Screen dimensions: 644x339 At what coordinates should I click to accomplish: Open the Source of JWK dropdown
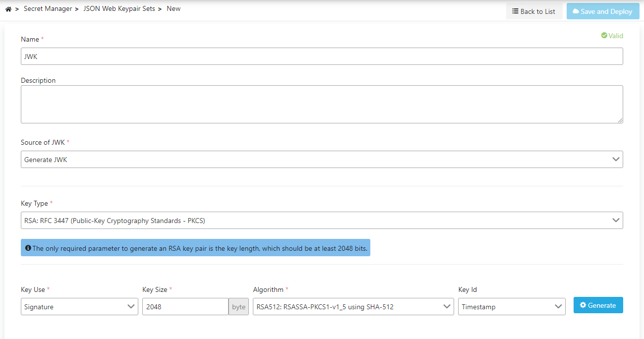click(321, 160)
